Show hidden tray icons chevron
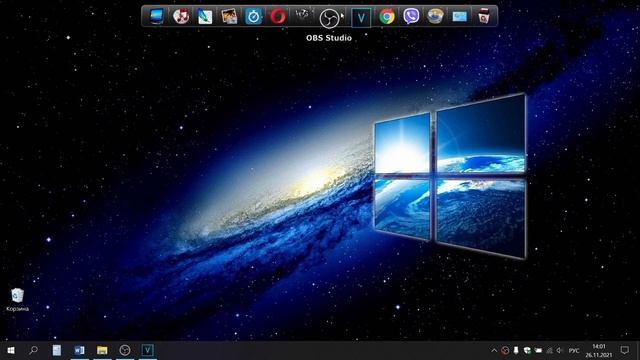 tap(494, 351)
